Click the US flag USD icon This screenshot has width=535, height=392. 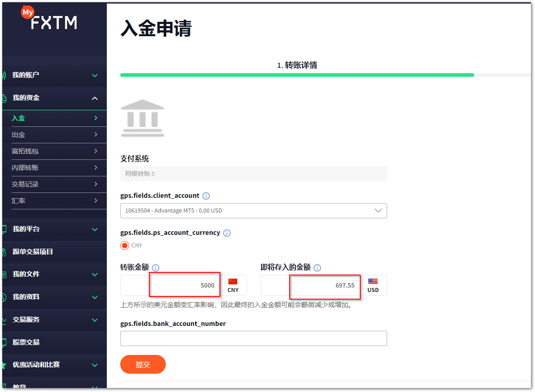pos(373,282)
